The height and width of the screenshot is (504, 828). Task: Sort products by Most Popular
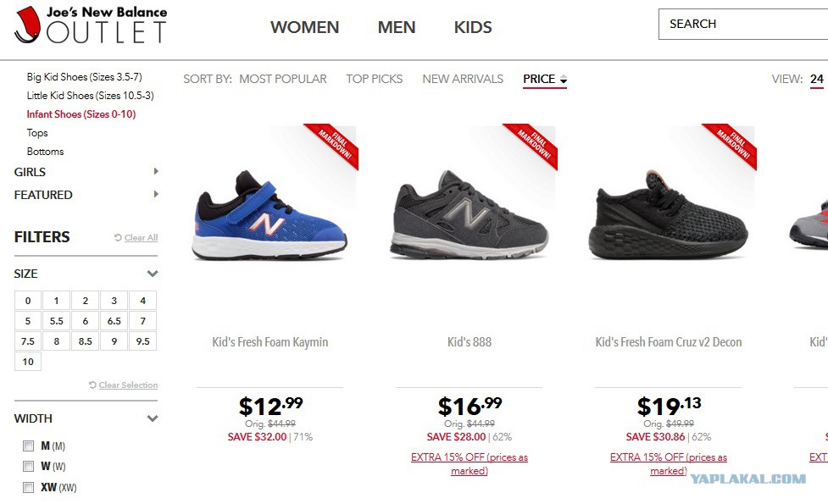(282, 79)
